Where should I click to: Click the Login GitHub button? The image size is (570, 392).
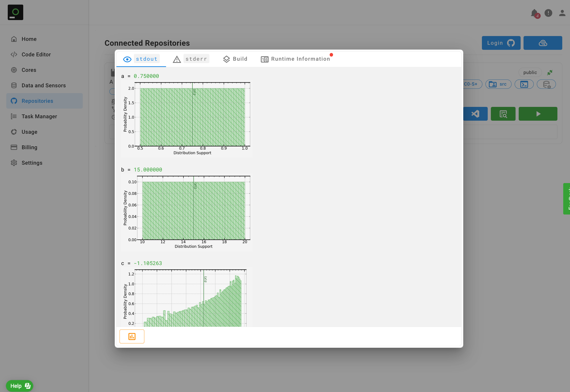[x=501, y=43]
